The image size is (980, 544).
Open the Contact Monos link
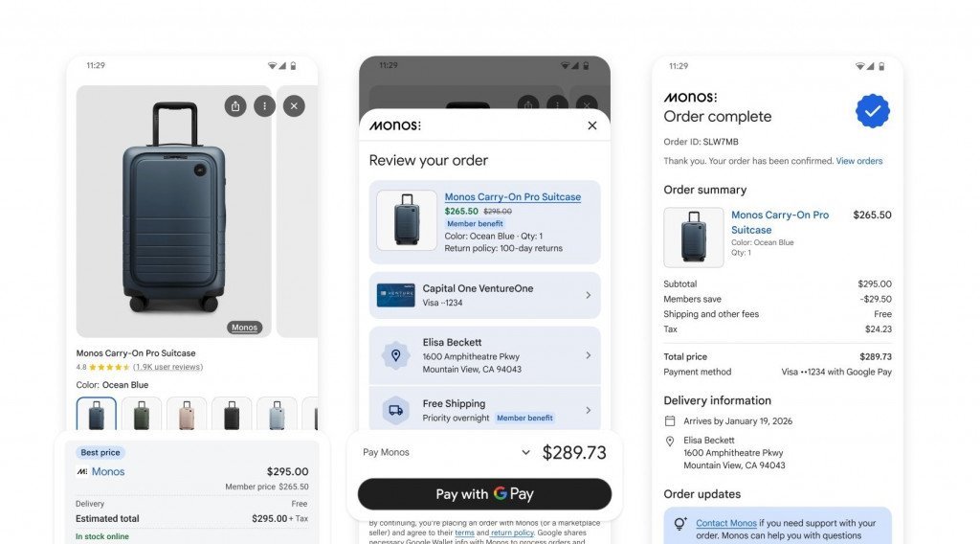(726, 523)
